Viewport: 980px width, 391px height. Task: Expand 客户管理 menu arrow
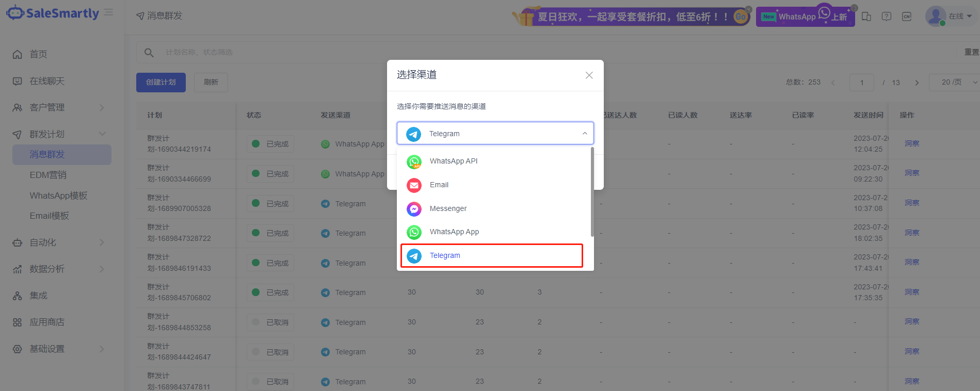pos(102,108)
